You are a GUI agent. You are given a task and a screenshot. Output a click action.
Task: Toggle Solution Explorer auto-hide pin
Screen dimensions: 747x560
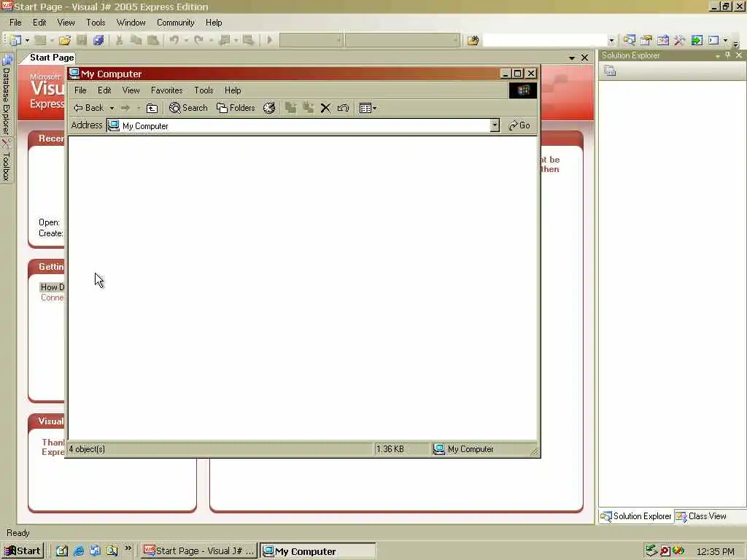(x=727, y=55)
